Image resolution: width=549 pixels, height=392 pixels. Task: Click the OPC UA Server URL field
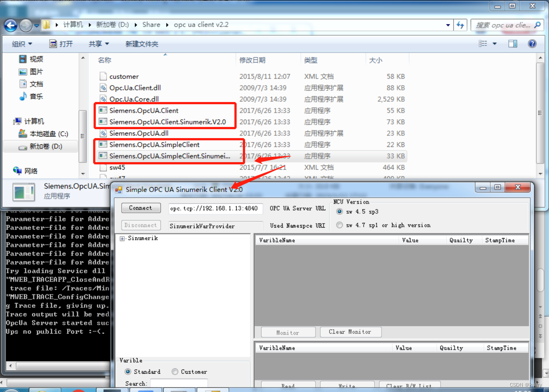[216, 208]
